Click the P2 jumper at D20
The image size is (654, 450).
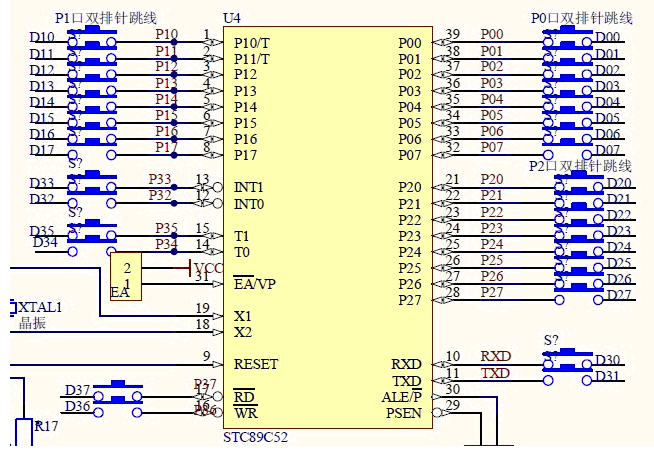pos(577,182)
